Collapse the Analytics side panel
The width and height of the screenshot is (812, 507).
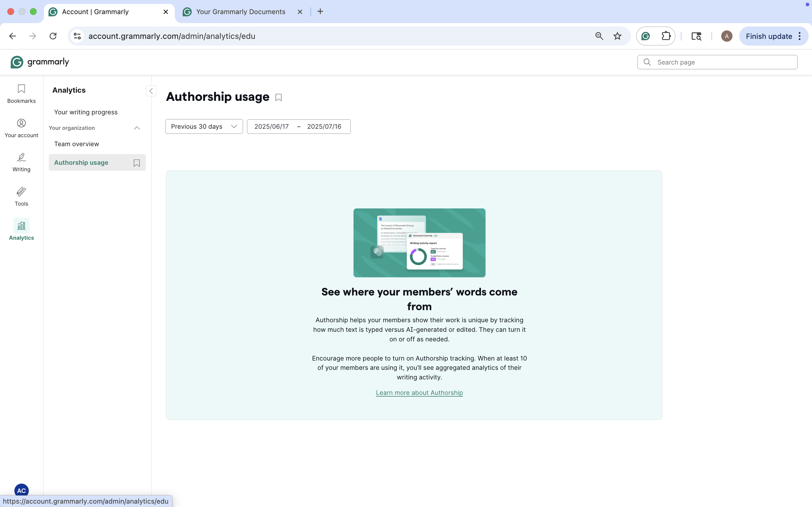(151, 91)
